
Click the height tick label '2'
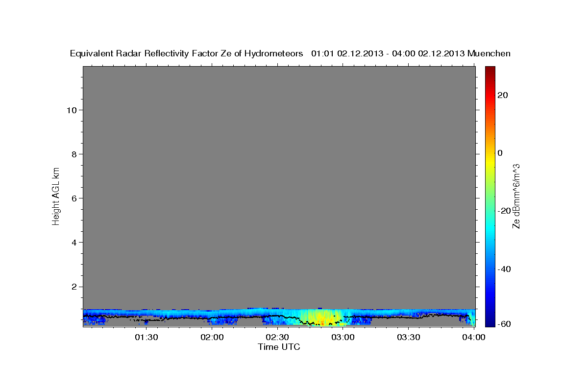(74, 287)
